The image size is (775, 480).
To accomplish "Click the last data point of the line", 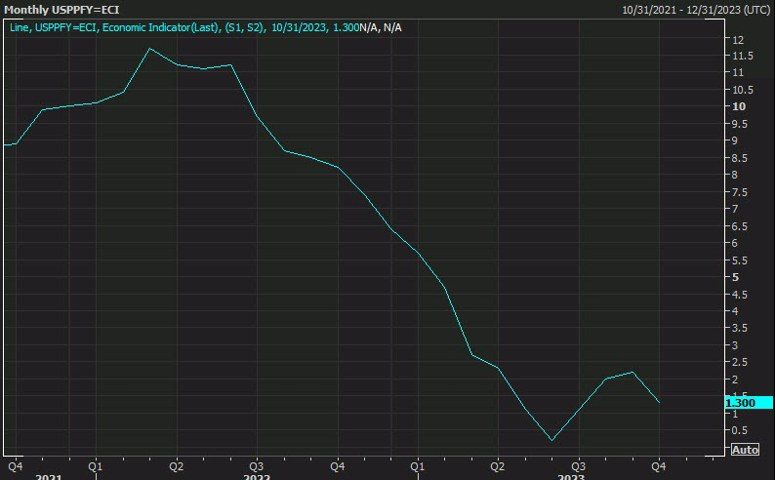I will 659,402.
